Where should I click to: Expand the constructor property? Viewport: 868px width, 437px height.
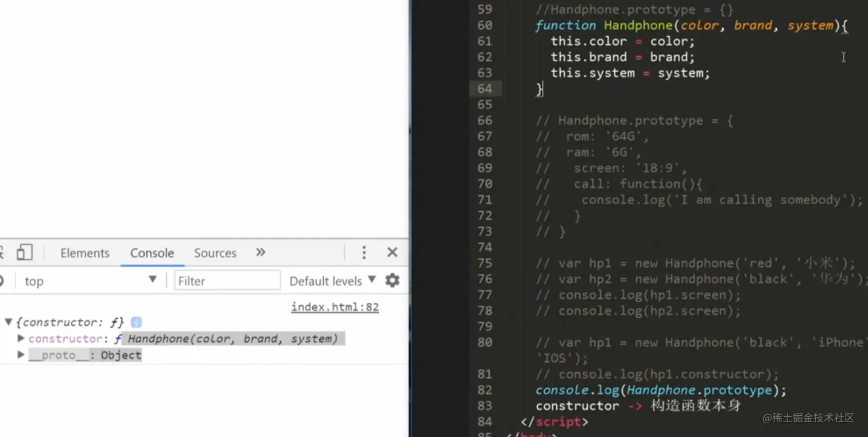[21, 338]
